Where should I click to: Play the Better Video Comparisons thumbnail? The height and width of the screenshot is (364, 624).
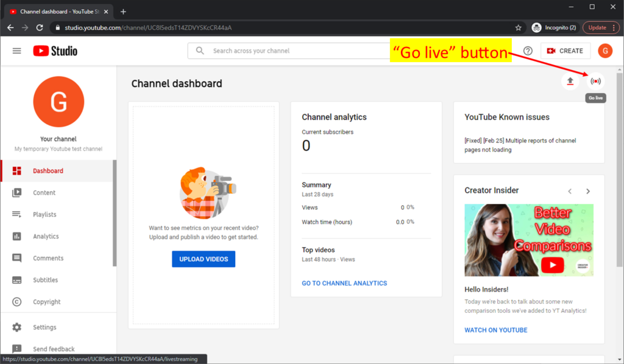pyautogui.click(x=529, y=240)
